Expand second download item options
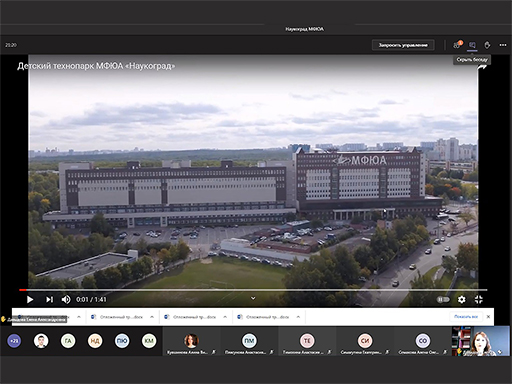This screenshot has width=512, height=384. click(152, 317)
